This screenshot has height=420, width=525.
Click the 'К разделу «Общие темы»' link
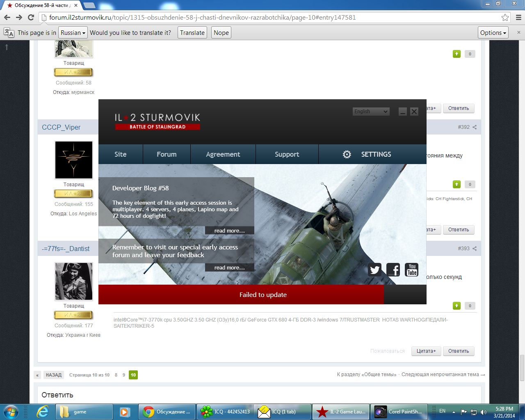pos(367,374)
